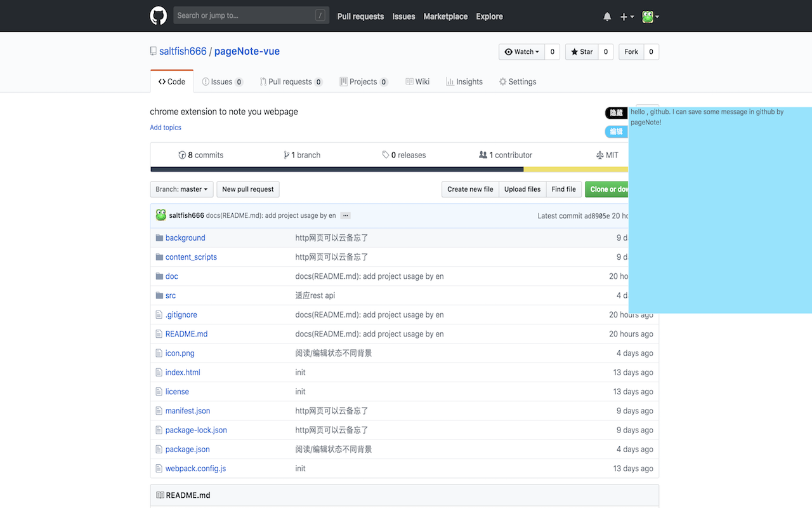Open the stargazers count next to Star
The image size is (812, 508).
[605, 52]
